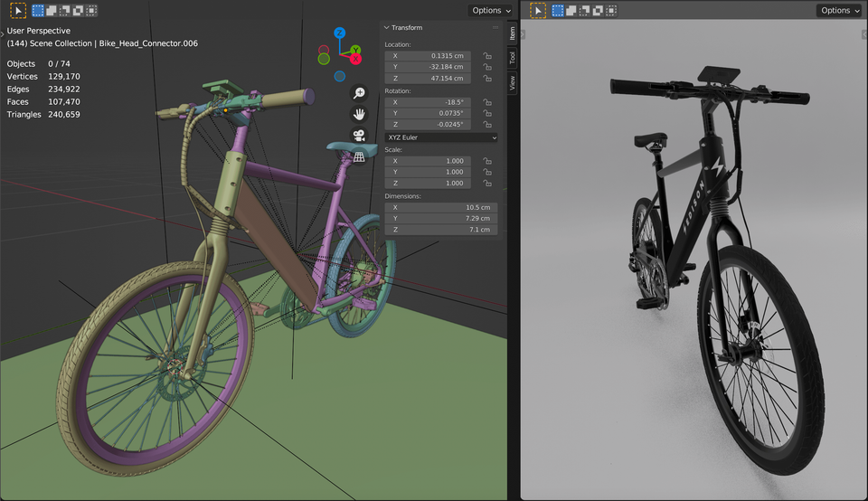Click the Select Box tool icon in the right viewport
The image size is (868, 501).
pos(538,11)
